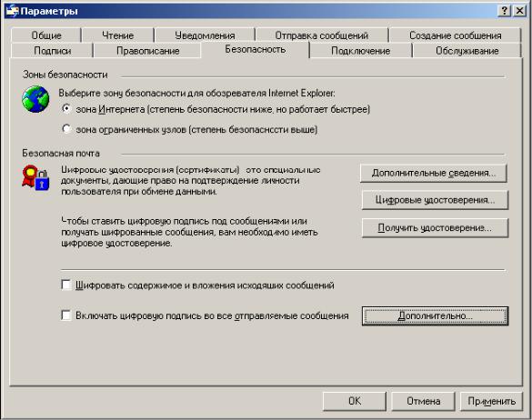Open Создание сообщения tab

coord(455,35)
